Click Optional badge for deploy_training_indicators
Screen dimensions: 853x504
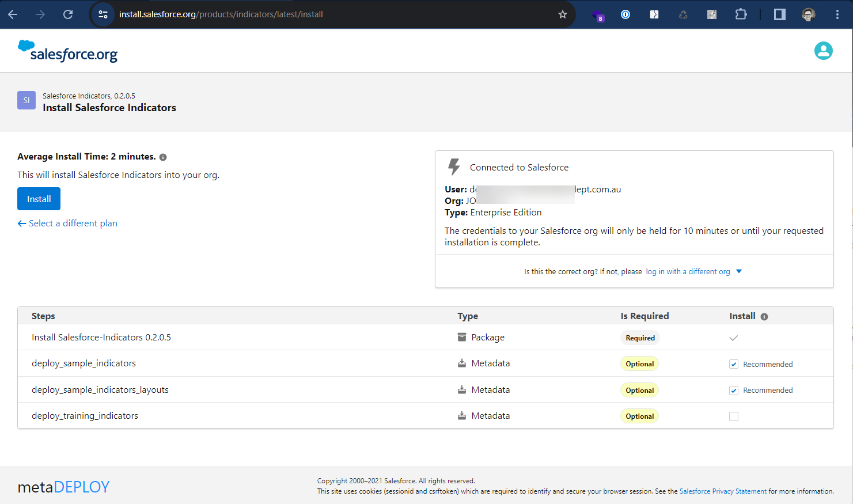[x=639, y=416]
